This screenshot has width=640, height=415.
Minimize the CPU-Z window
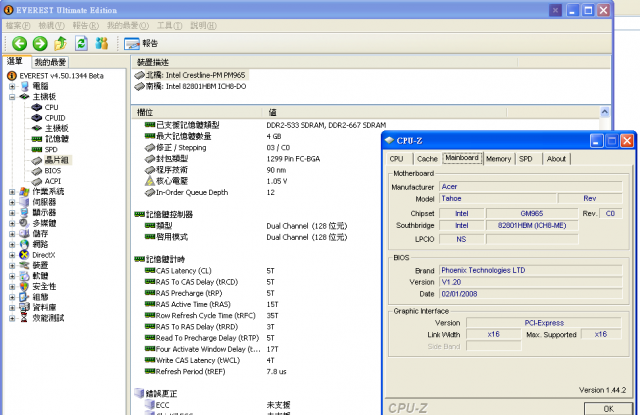tap(596, 141)
